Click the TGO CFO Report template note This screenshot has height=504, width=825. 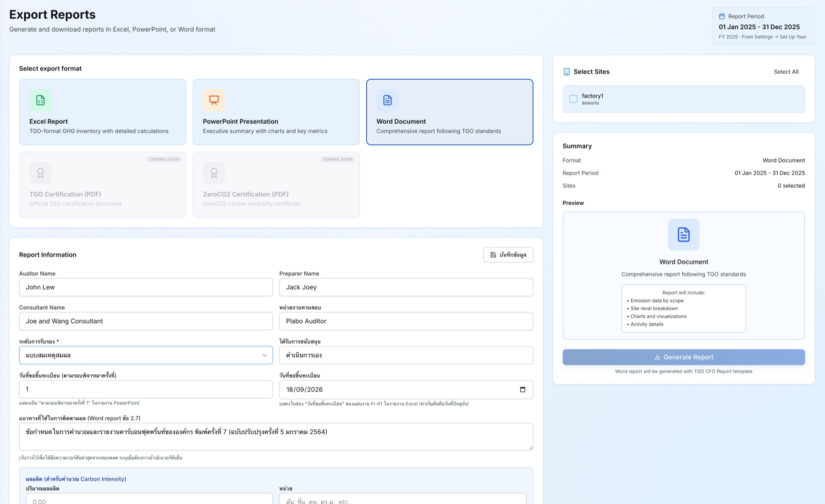pyautogui.click(x=683, y=371)
